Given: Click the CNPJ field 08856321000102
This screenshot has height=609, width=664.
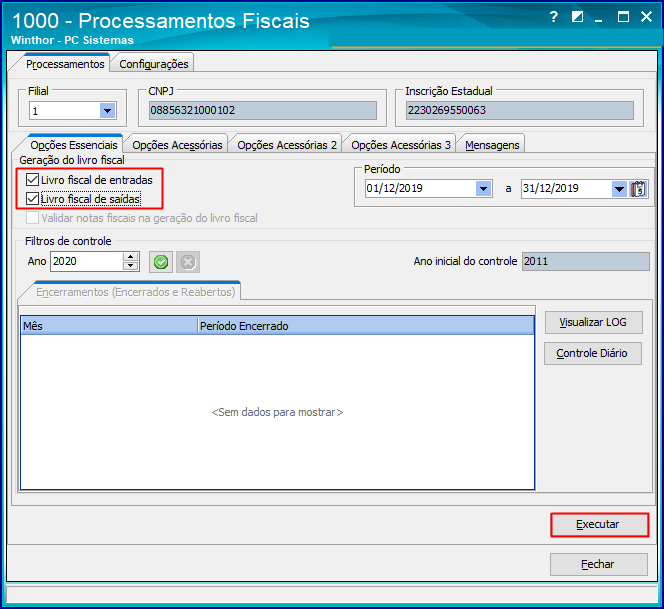Looking at the screenshot, I should (x=263, y=111).
